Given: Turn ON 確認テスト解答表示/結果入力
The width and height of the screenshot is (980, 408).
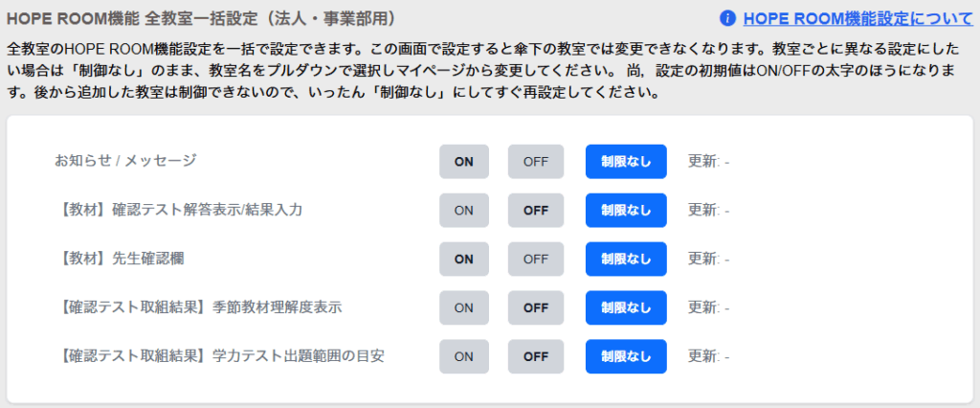Looking at the screenshot, I should (464, 210).
